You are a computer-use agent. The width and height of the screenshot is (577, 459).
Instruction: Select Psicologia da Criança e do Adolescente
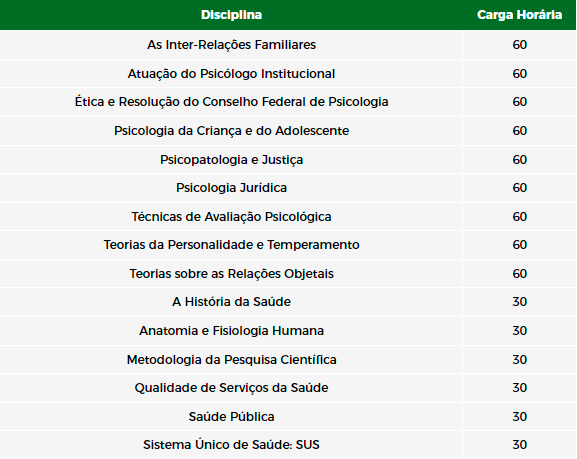coord(231,131)
